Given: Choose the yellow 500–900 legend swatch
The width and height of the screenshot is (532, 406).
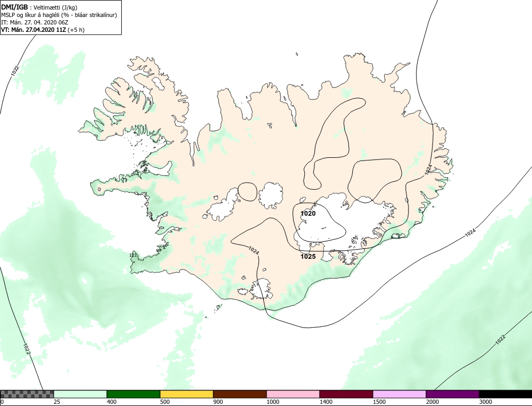Looking at the screenshot, I should 187,394.
